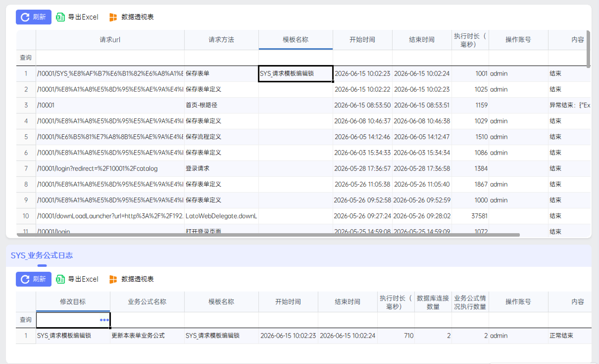Viewport: 599px width, 364px height.
Task: Select the 登录请求 cell
Action: (x=222, y=169)
